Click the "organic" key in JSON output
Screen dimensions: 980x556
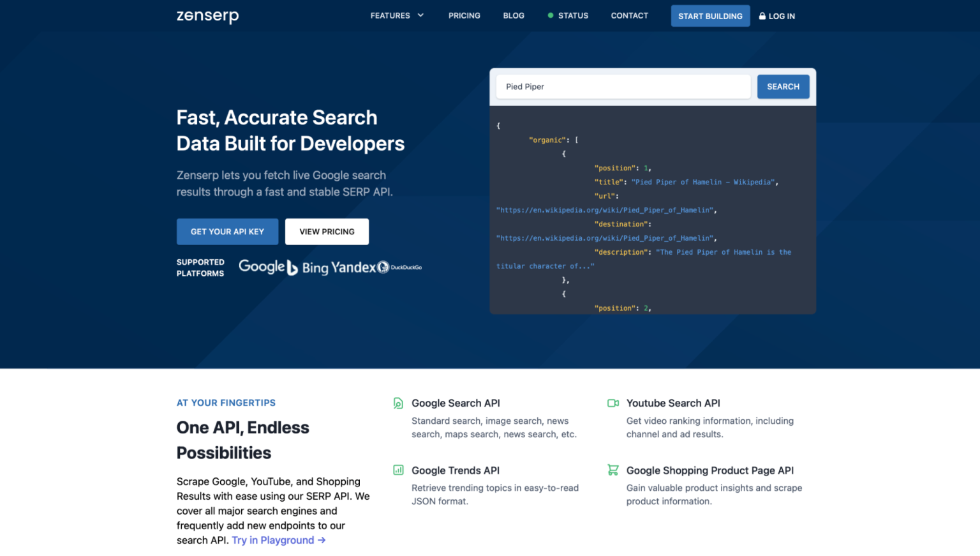click(547, 140)
